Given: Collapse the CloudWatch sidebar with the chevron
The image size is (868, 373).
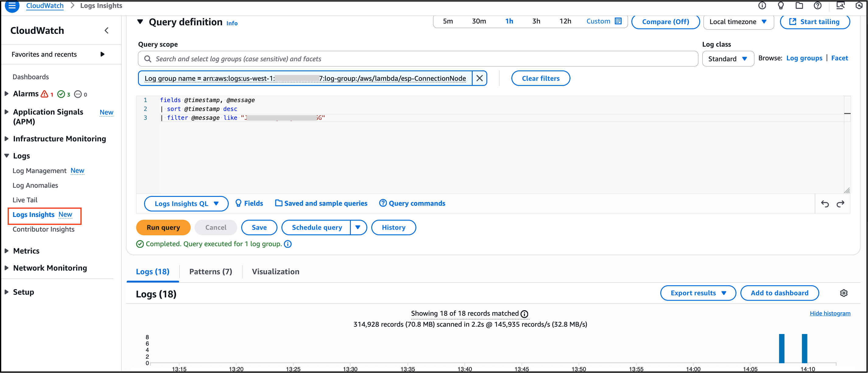Looking at the screenshot, I should 107,31.
